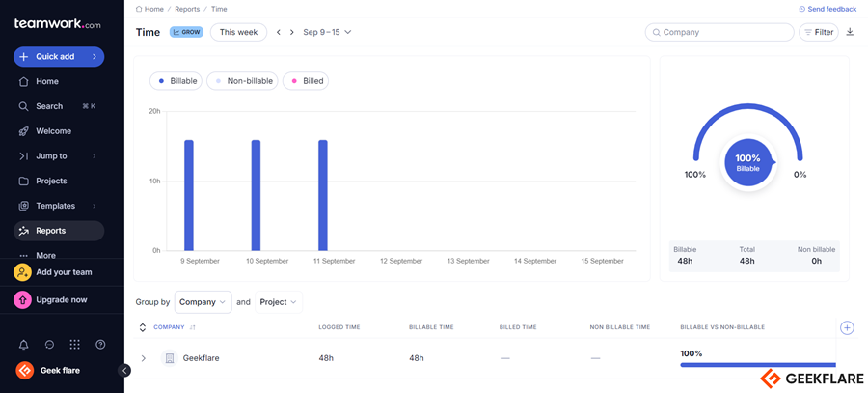Click the GROW plan badge
The image size is (868, 393).
[x=186, y=32]
